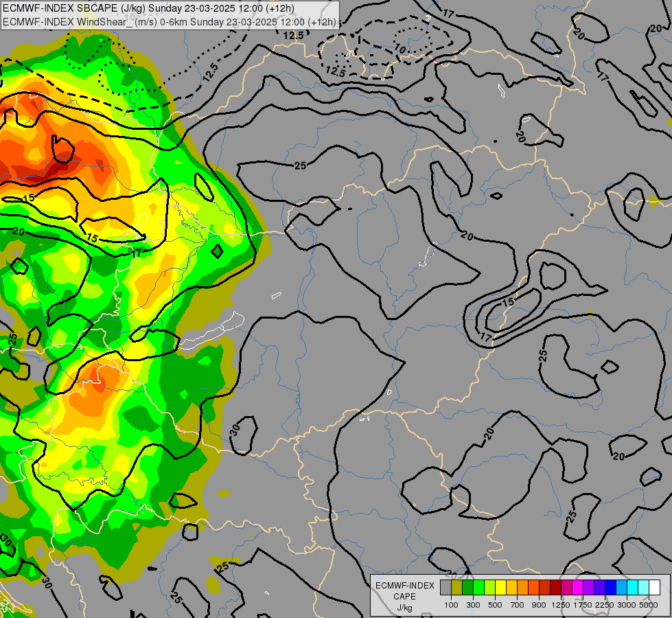672x618 pixels.
Task: Click the sky blue legend swatch
Action: [x=621, y=587]
